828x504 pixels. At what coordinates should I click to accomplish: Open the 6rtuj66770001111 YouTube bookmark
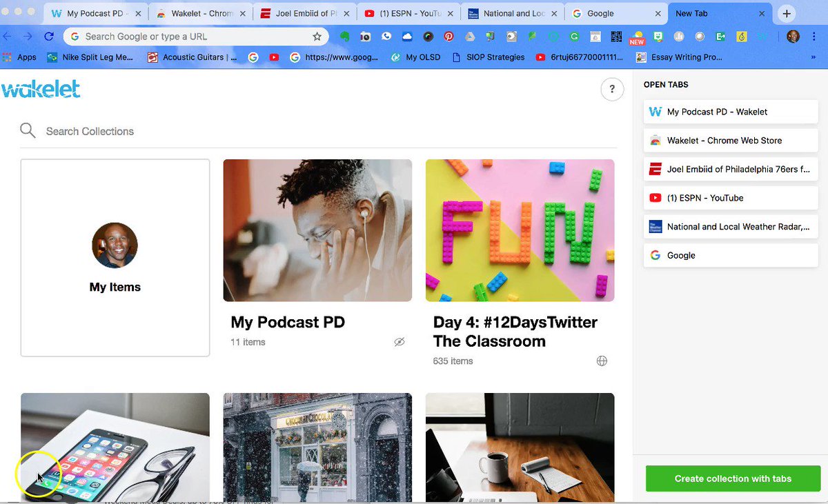[x=579, y=57]
